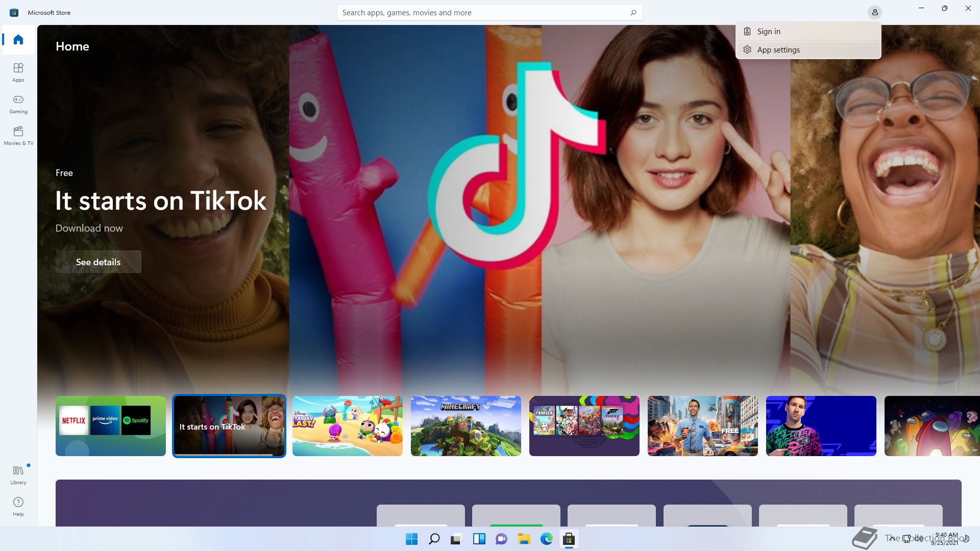980x551 pixels.
Task: Open the Home page in the sidebar
Action: (18, 40)
